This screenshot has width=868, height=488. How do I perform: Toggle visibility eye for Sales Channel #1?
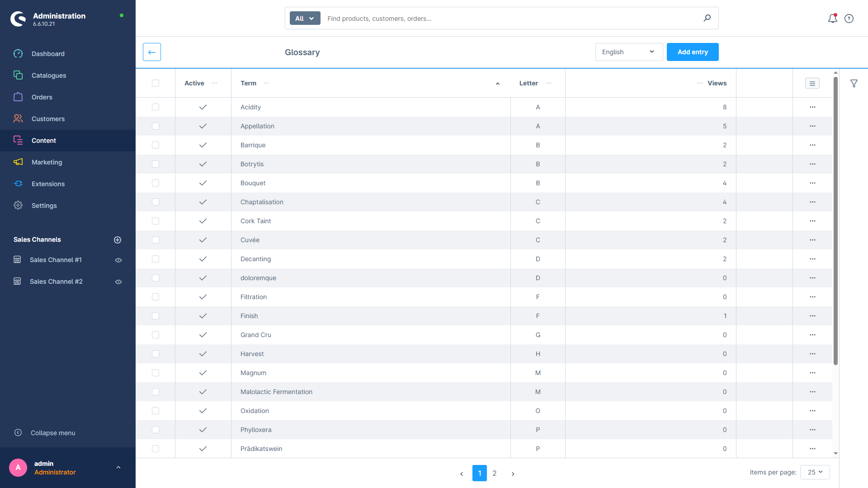(118, 260)
